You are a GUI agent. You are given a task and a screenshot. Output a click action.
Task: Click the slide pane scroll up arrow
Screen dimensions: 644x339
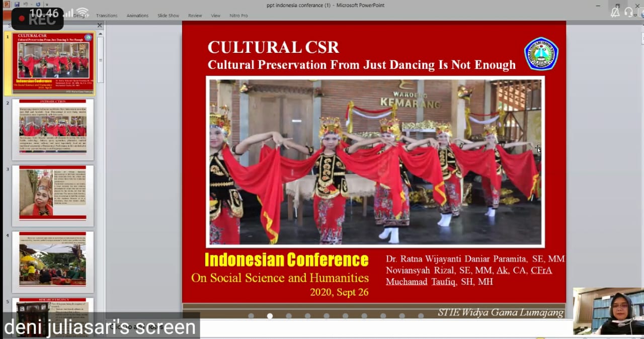coord(101,34)
